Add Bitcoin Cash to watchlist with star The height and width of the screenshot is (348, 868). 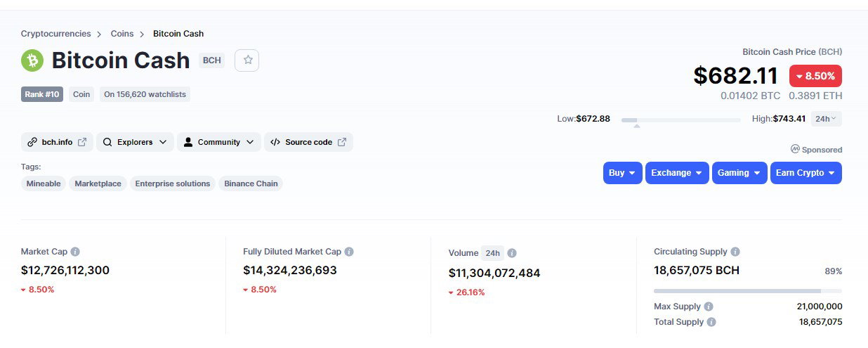pyautogui.click(x=247, y=60)
